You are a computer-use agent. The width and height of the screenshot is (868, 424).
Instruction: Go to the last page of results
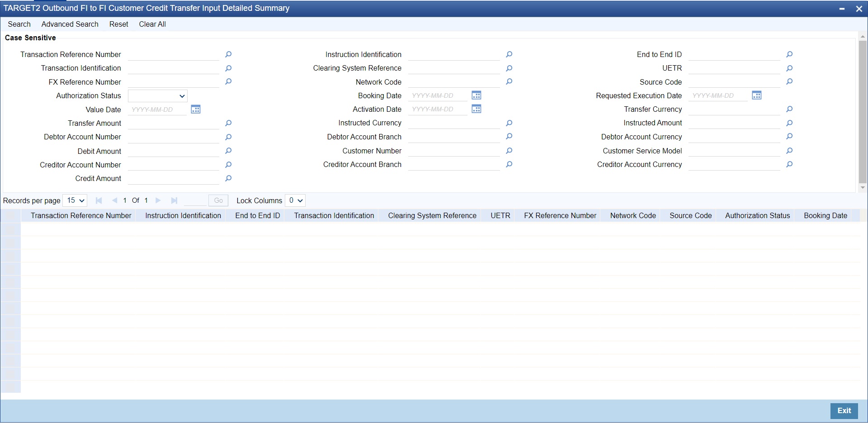(174, 200)
